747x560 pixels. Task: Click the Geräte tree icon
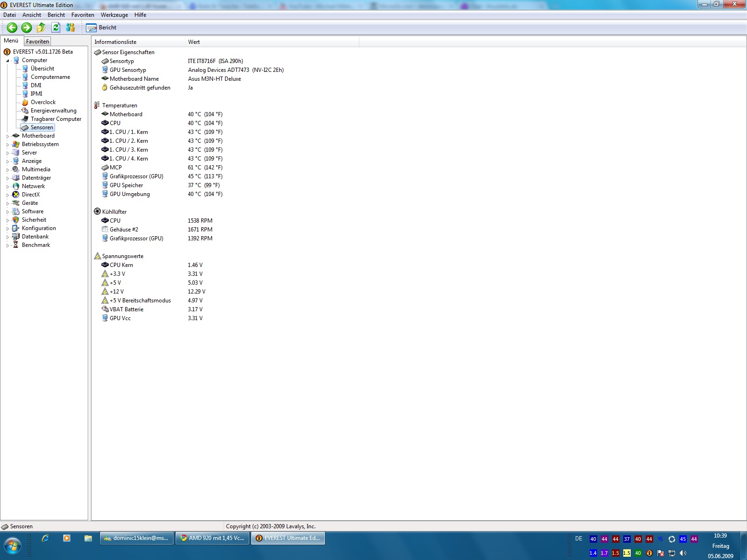[16, 203]
